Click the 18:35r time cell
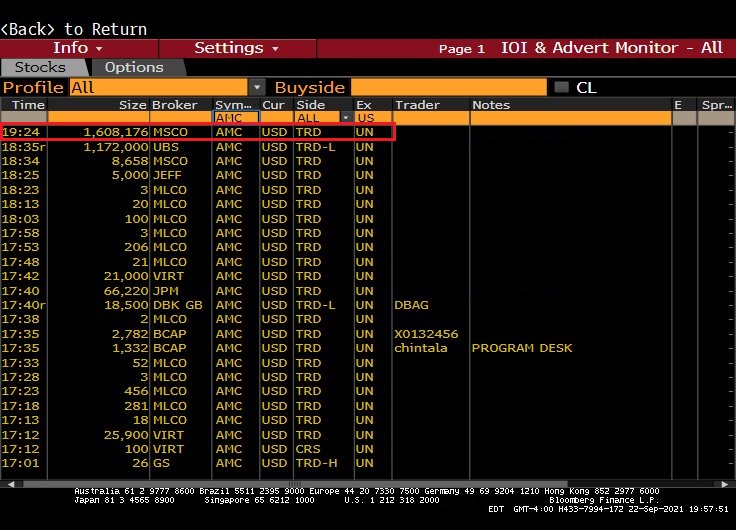736x530 pixels. [23, 147]
